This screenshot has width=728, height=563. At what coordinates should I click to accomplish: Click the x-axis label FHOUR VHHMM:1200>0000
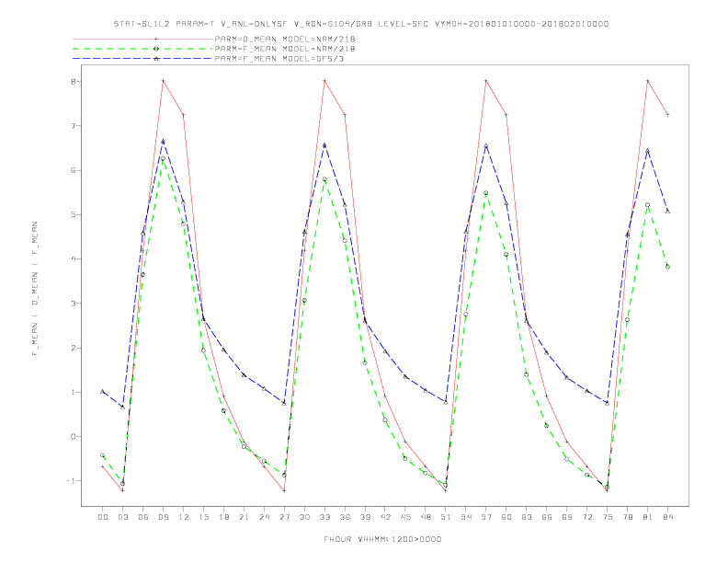(x=382, y=539)
